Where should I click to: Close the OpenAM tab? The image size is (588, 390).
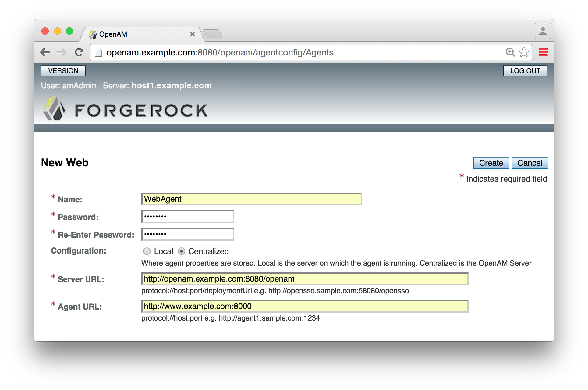(193, 34)
